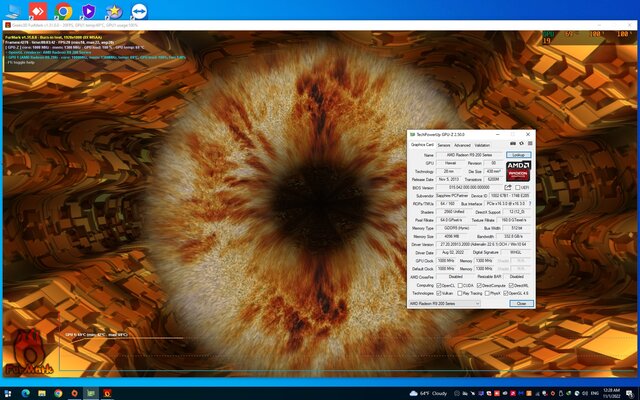Open the TeamViewer desktop shortcut
The image size is (640, 400).
click(x=138, y=12)
